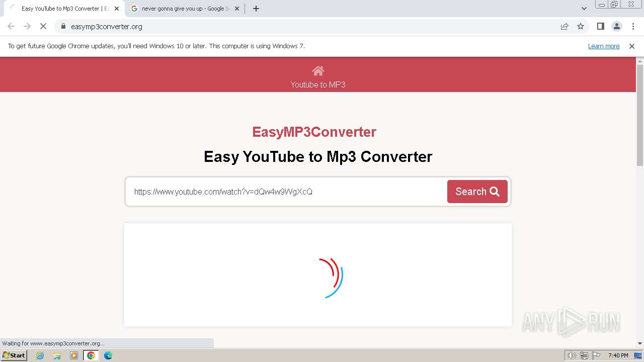Open Windows Media Player from taskbar

pos(74,355)
